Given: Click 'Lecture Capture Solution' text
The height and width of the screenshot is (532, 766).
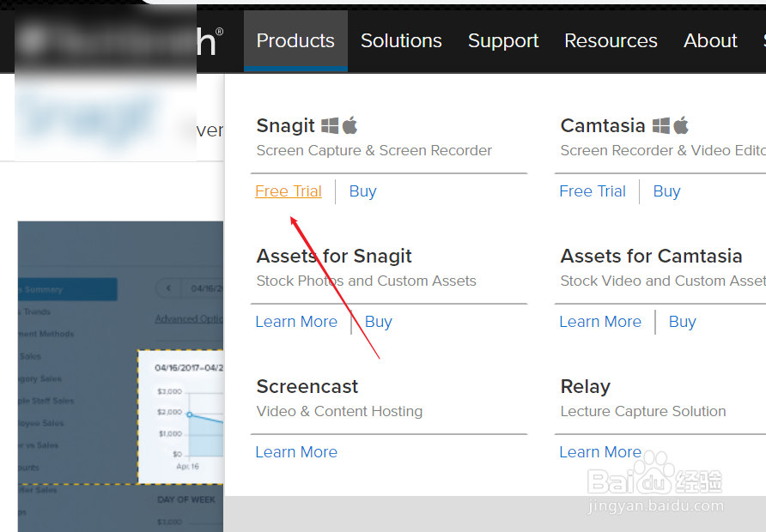Looking at the screenshot, I should [643, 412].
